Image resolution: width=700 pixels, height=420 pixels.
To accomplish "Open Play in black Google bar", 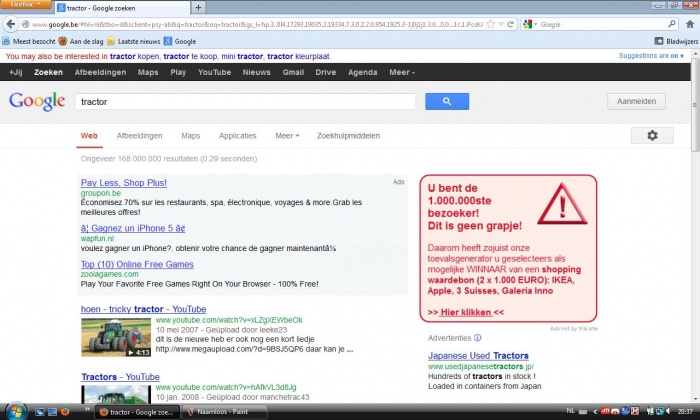I will 178,72.
